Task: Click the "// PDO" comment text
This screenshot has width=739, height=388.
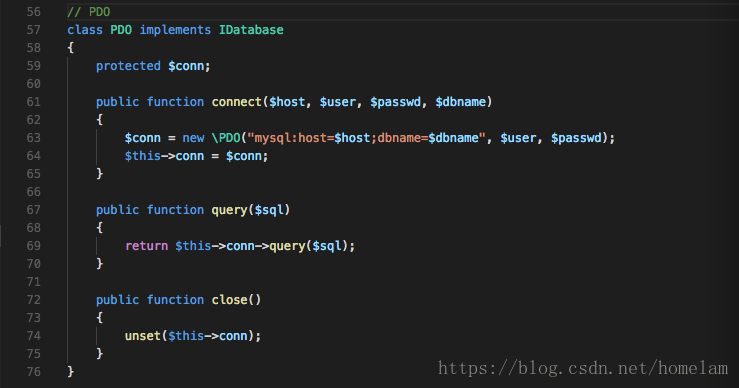Action: coord(89,12)
